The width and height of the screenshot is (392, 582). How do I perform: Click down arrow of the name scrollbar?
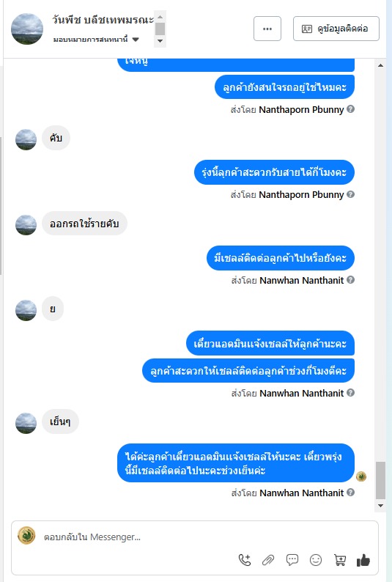[160, 41]
